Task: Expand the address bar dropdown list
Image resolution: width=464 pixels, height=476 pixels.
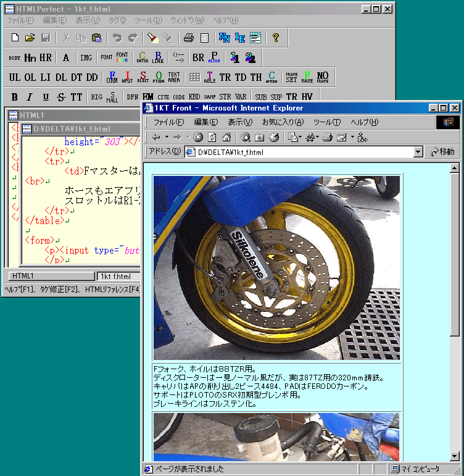Action: click(418, 152)
